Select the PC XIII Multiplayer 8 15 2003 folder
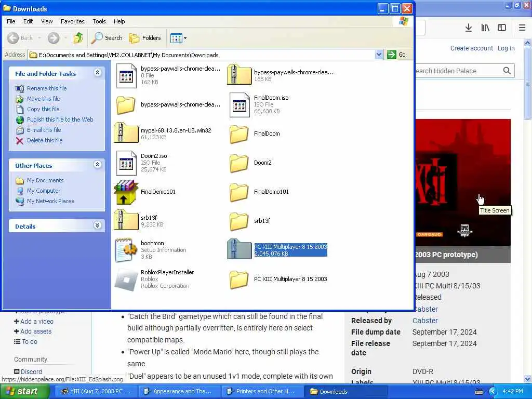This screenshot has height=399, width=532. tap(239, 280)
